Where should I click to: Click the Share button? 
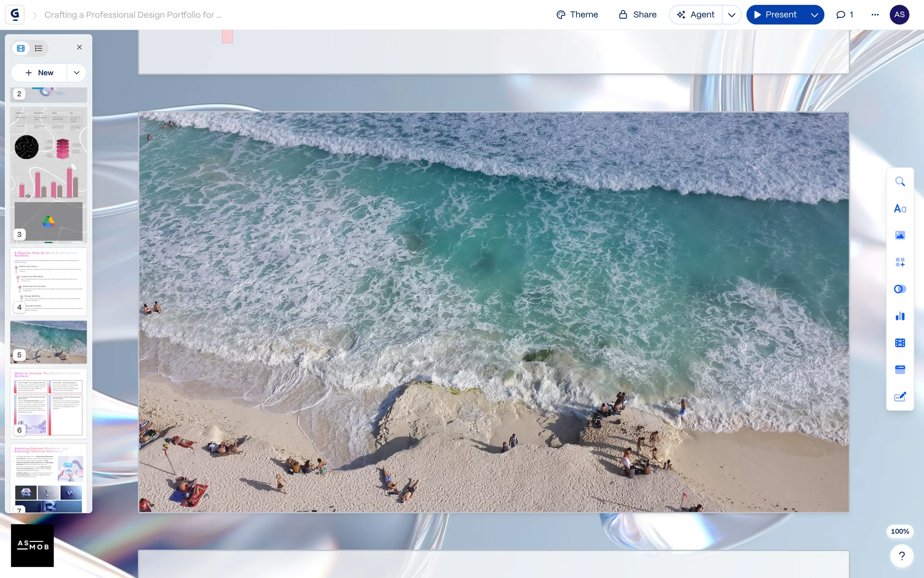pyautogui.click(x=638, y=14)
